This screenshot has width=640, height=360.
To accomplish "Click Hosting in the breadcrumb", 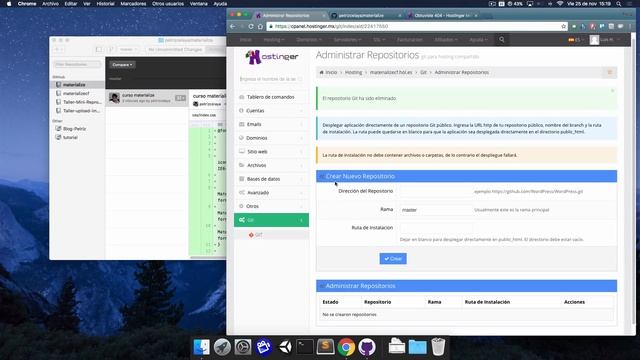I will coord(353,72).
